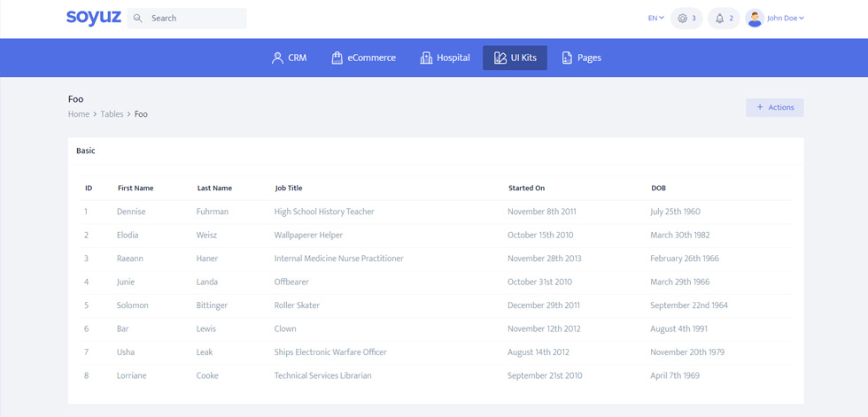Go to Home in the breadcrumb
This screenshot has height=417, width=868.
click(79, 114)
